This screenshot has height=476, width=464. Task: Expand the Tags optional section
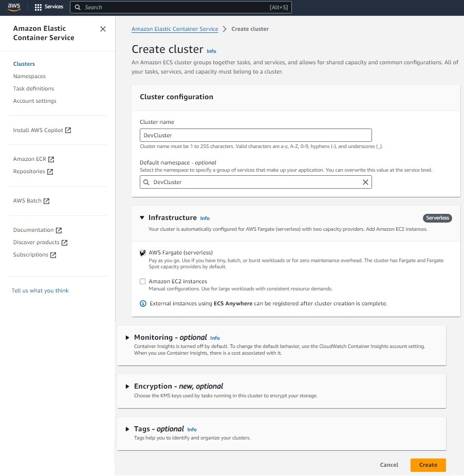[x=128, y=429]
